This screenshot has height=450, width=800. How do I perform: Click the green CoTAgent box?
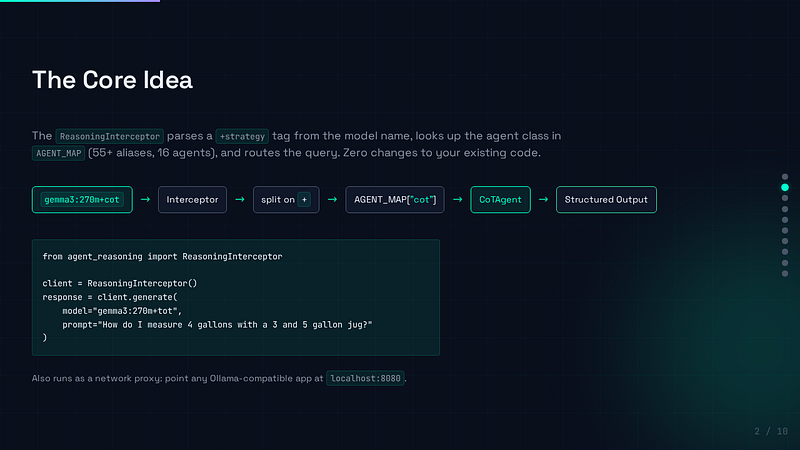500,199
